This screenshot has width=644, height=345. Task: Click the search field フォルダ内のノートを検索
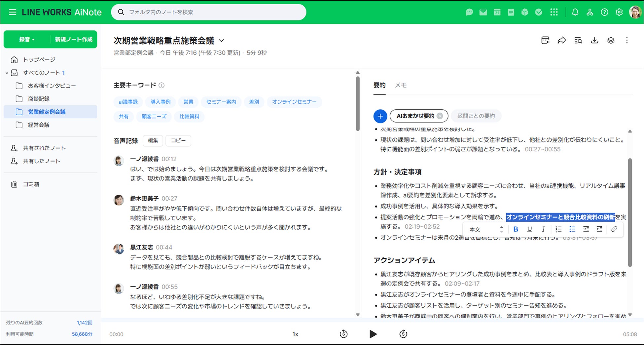(x=208, y=12)
